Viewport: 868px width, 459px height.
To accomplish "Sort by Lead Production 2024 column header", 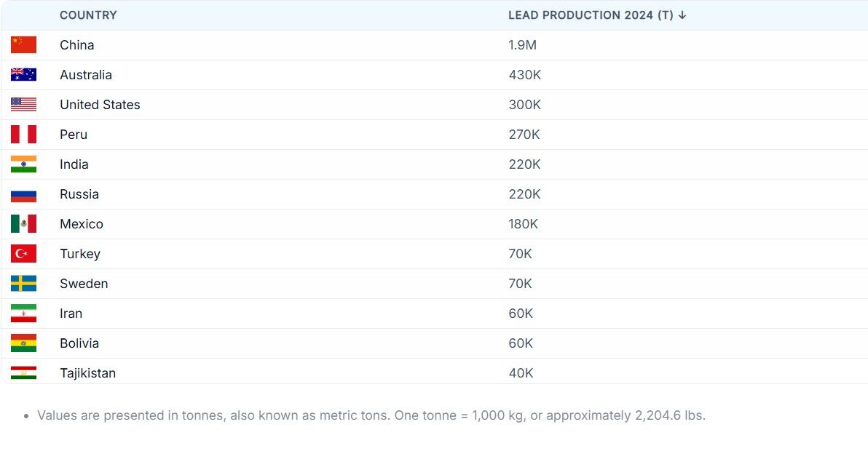I will [591, 15].
